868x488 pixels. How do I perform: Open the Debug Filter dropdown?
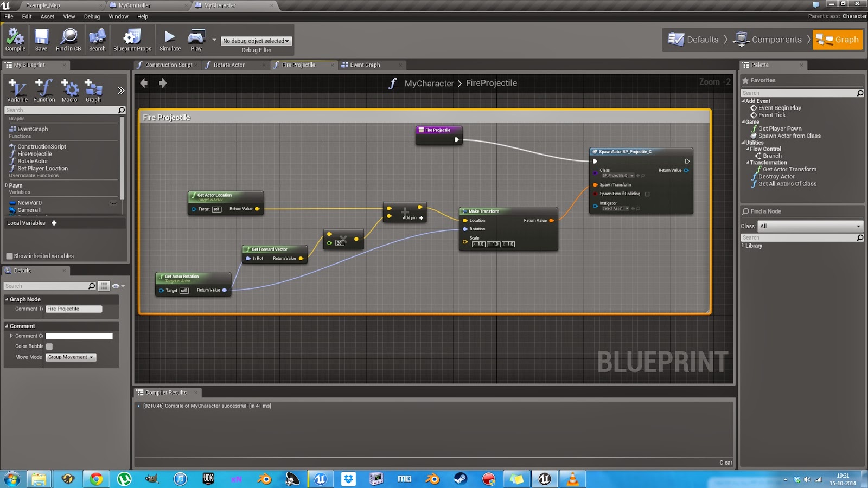[x=255, y=41]
